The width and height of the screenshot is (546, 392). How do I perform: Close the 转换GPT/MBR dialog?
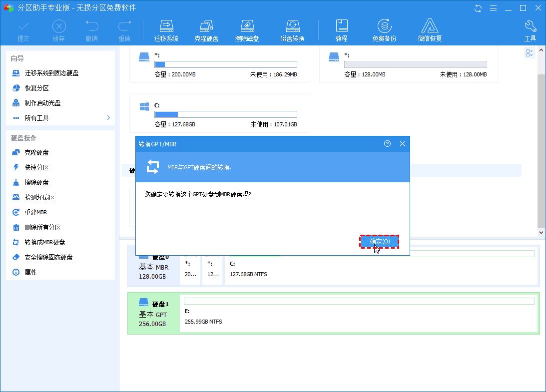402,144
